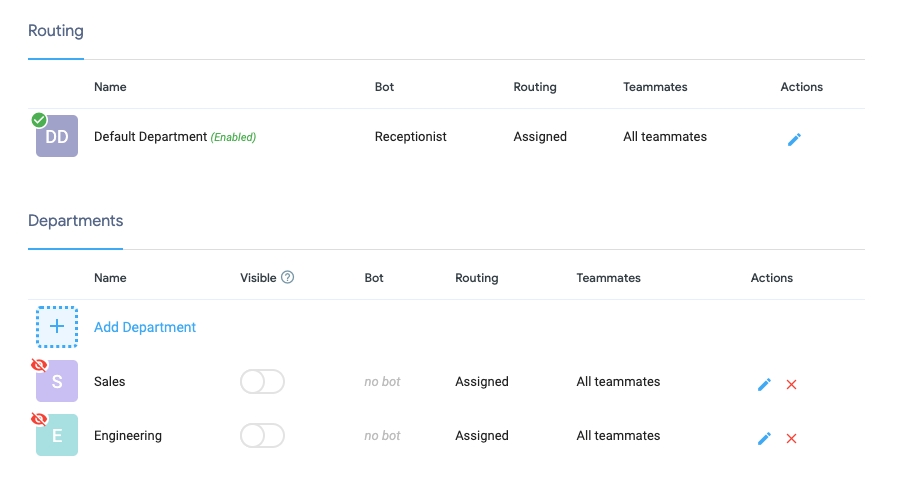Click the Sales department edit pencil

764,384
